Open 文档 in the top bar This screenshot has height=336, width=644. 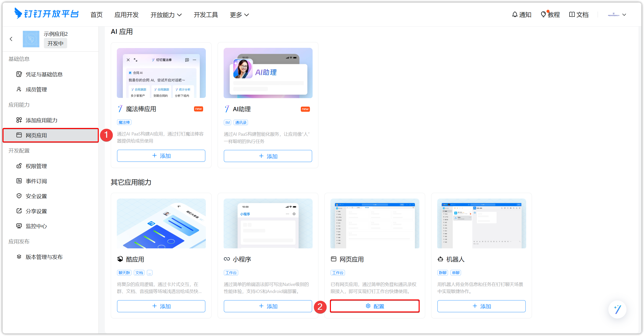tap(579, 15)
